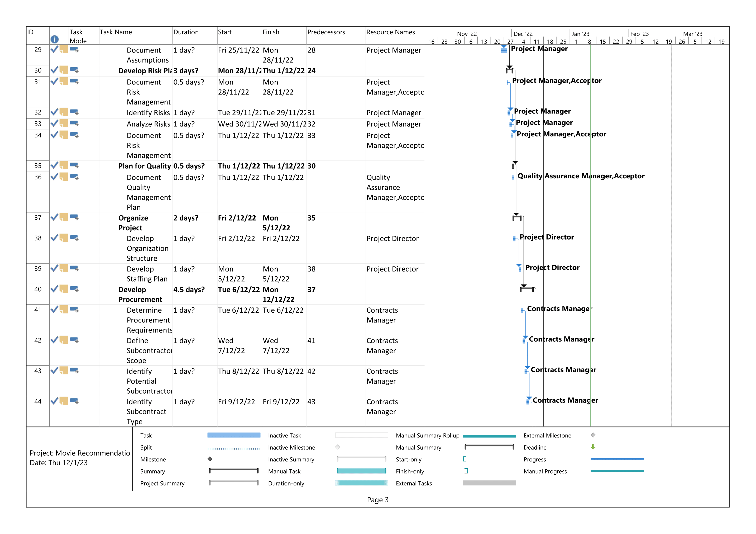
Task: Click the Project: Movie Recommendation label
Action: pos(80,453)
